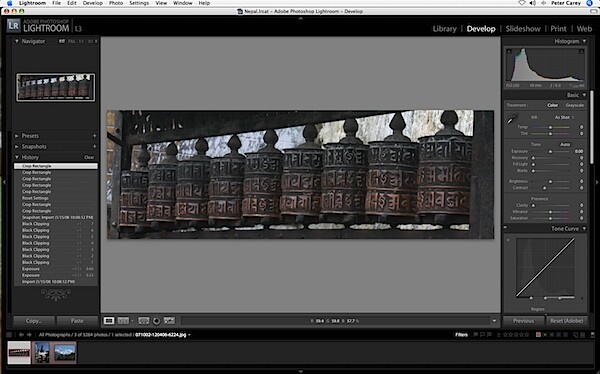Go forward using filmstrip right arrow
The height and width of the screenshot is (374, 600).
point(29,335)
